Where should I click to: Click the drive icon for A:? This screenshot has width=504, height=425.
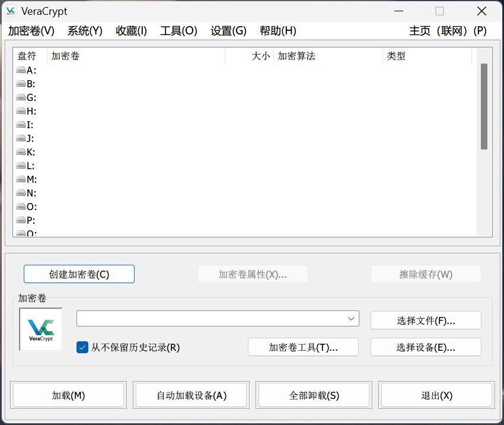[21, 70]
